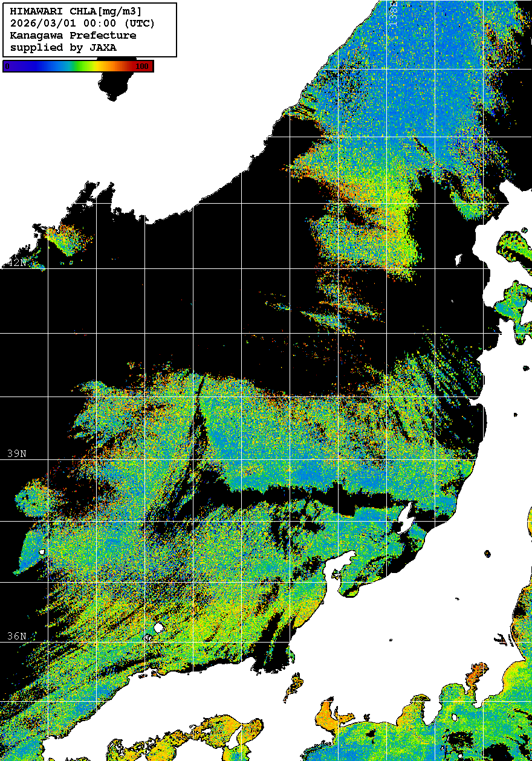Click the 36N latitude label
This screenshot has height=761, width=532.
[x=17, y=636]
